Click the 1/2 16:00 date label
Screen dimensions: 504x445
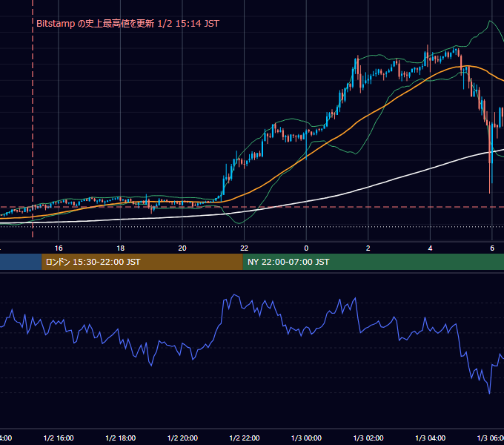point(59,438)
